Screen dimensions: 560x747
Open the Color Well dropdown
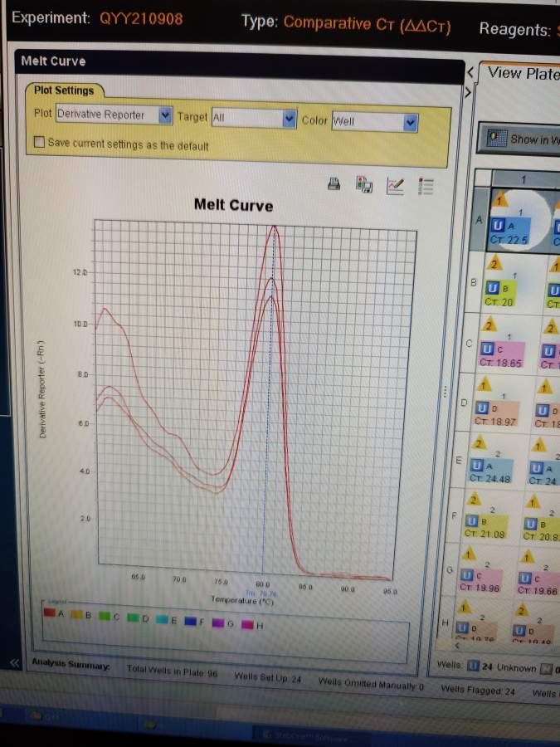(411, 123)
